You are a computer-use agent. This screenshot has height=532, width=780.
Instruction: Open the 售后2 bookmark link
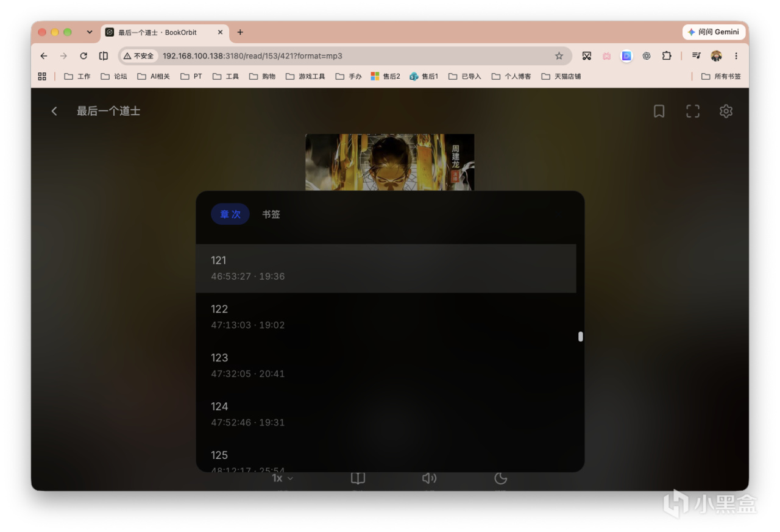click(386, 76)
